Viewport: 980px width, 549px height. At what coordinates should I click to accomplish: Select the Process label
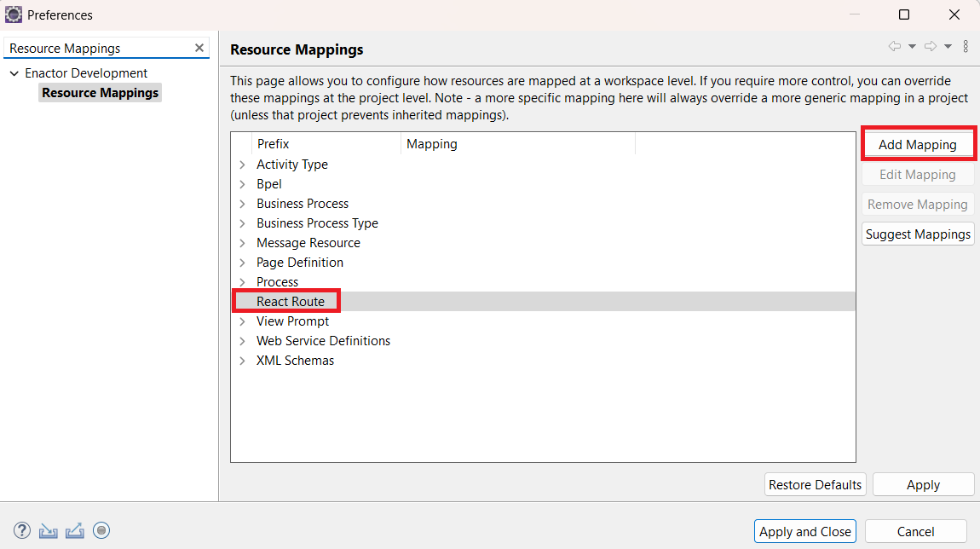tap(277, 282)
